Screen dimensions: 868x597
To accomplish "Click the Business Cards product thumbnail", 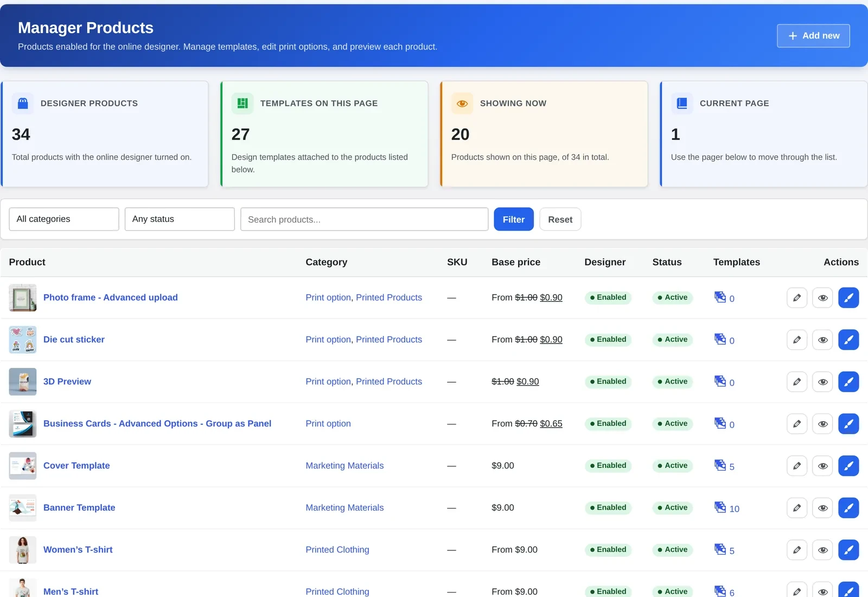I will (23, 424).
